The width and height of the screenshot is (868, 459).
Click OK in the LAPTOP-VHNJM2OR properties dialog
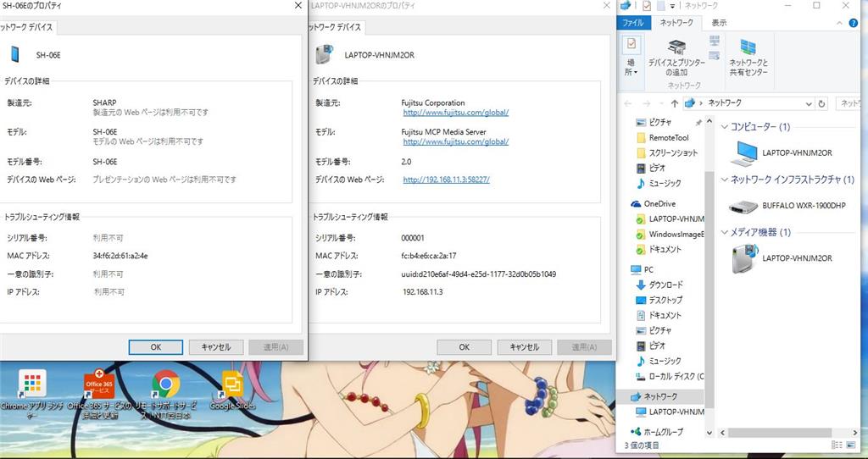[464, 346]
